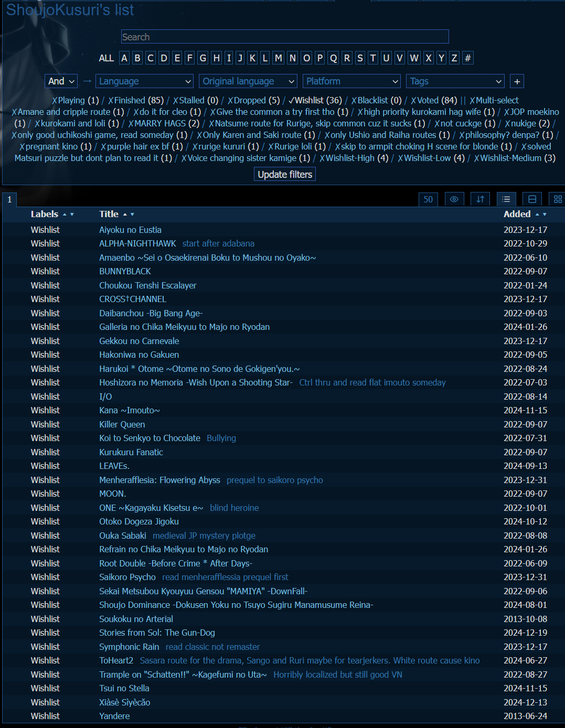Open the sort order arrows button

click(x=480, y=199)
